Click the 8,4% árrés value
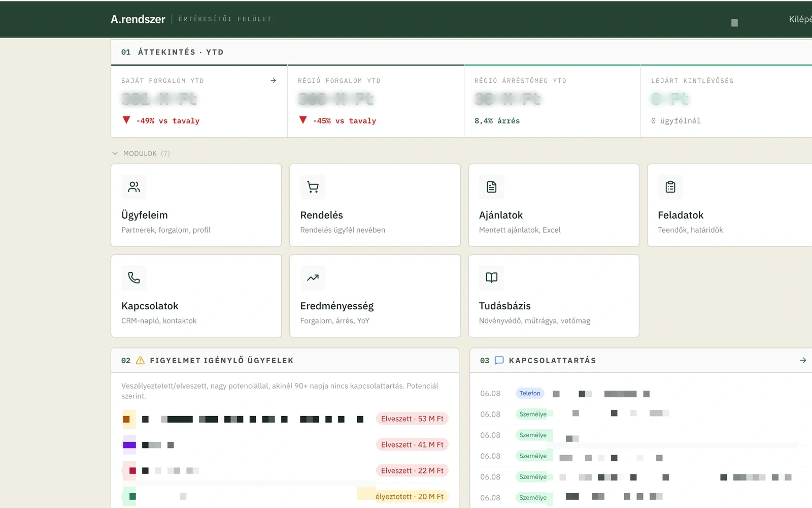812x508 pixels. (x=497, y=120)
